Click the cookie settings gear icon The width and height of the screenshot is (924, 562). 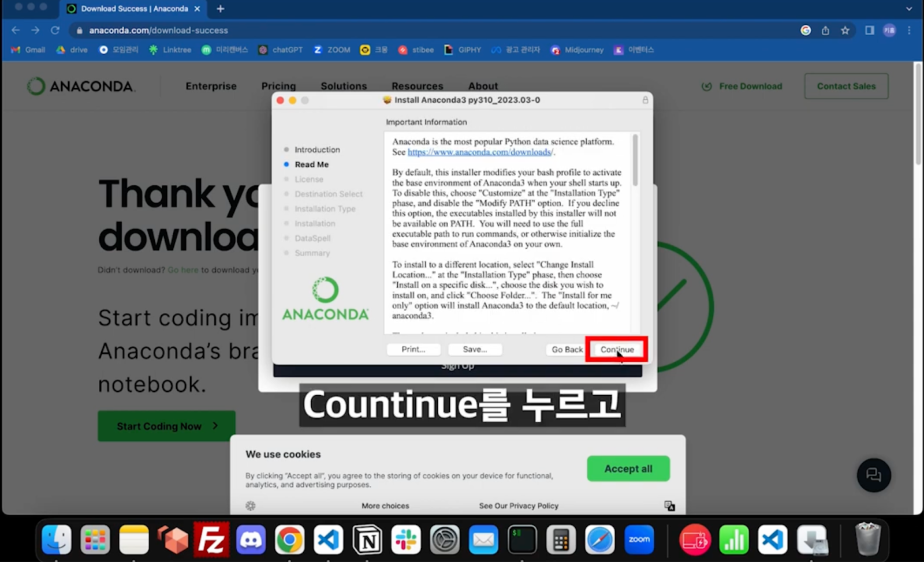(250, 506)
